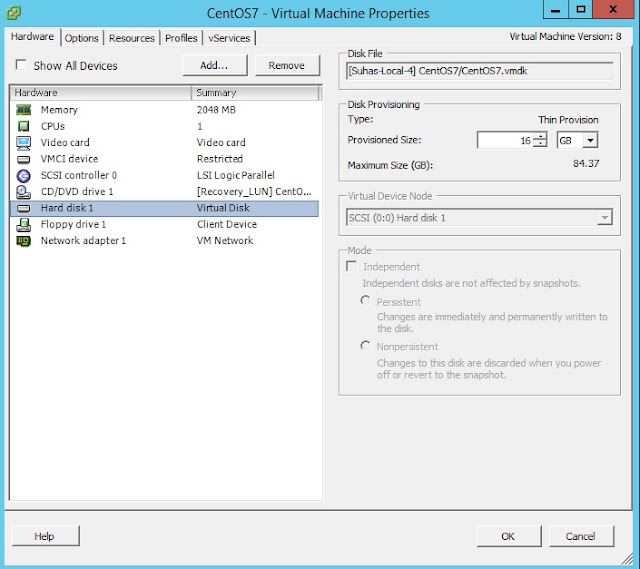
Task: Select Floppy drive 1 row label
Action: coord(73,224)
